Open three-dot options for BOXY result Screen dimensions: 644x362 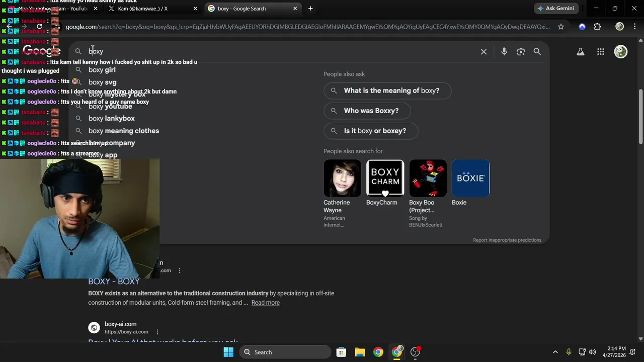[x=180, y=270]
